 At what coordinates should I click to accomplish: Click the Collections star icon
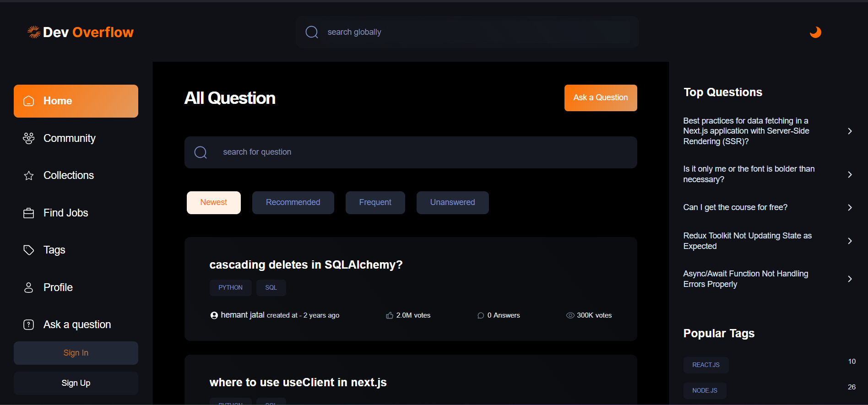coord(28,176)
